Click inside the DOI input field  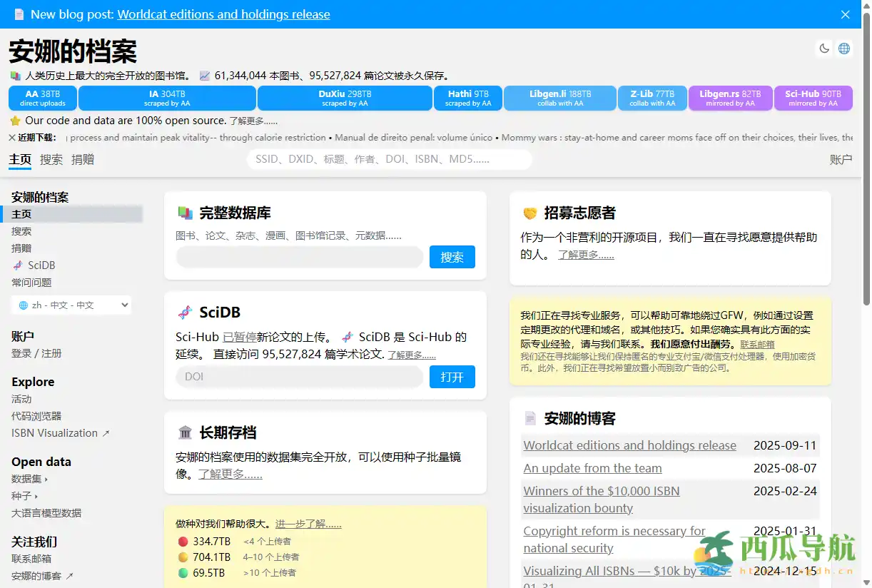(x=298, y=377)
